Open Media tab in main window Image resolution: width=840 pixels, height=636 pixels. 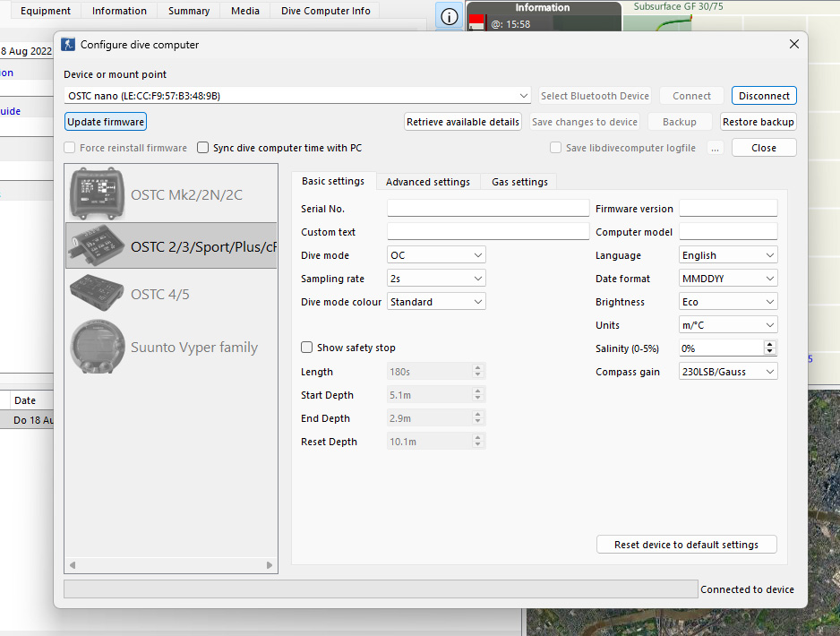pos(244,11)
